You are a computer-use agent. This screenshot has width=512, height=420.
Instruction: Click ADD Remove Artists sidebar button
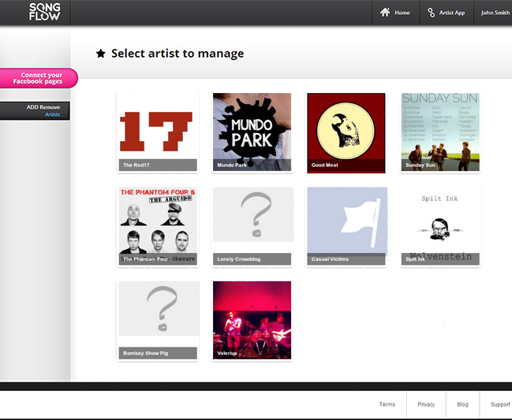tap(35, 111)
